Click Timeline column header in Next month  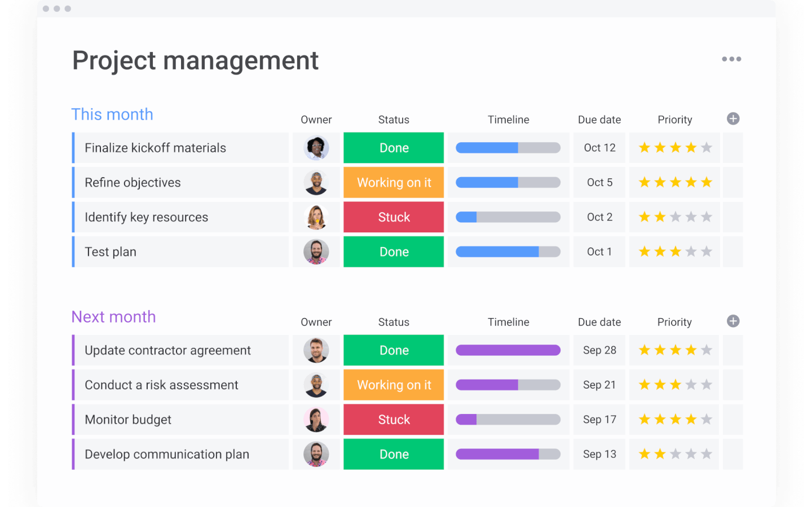coord(509,322)
